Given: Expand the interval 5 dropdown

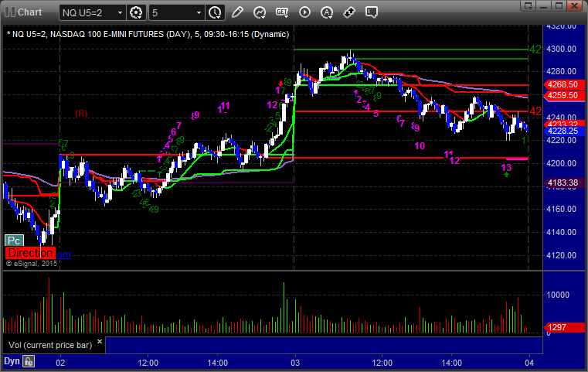Looking at the screenshot, I should (199, 13).
